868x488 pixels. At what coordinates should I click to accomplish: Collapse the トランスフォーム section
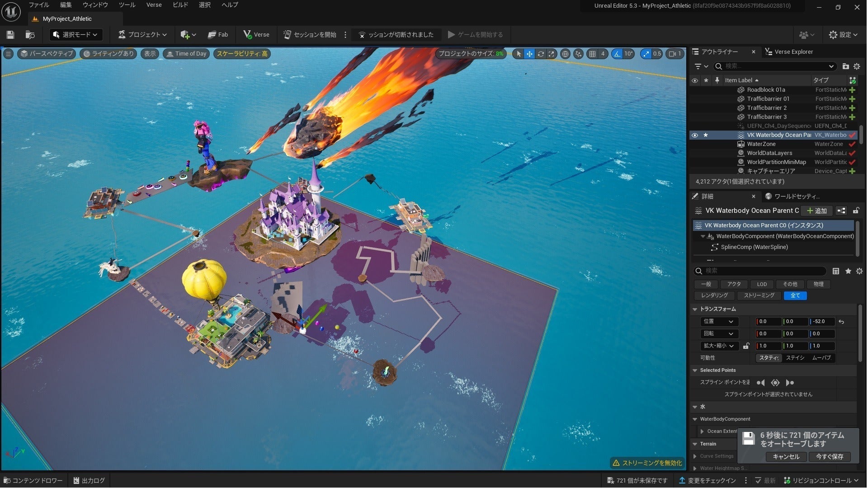[695, 309]
